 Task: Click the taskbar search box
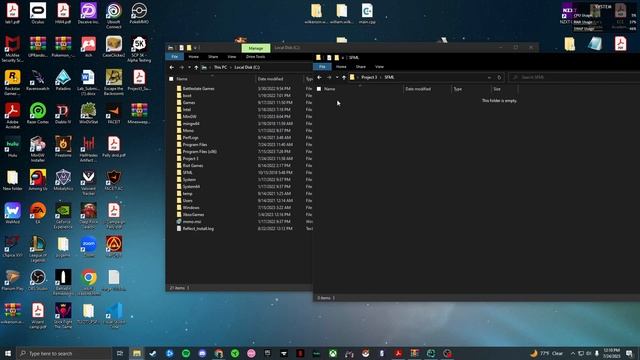[64, 353]
